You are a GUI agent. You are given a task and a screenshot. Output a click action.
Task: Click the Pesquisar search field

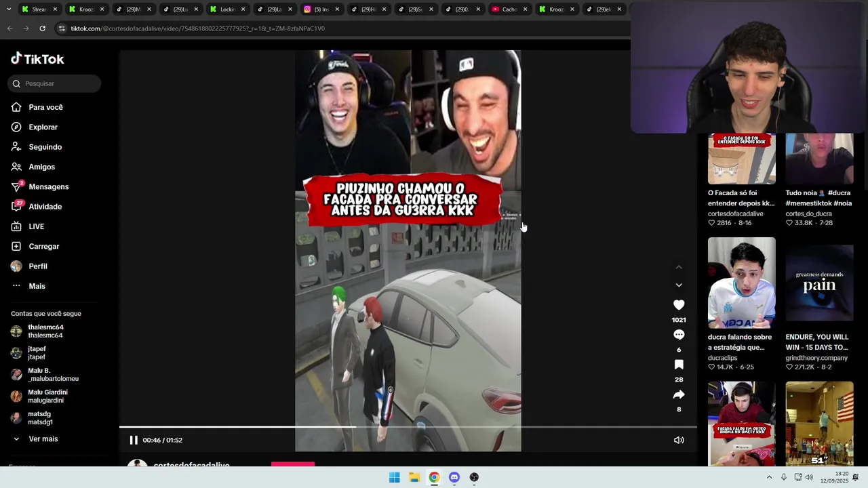tap(54, 83)
